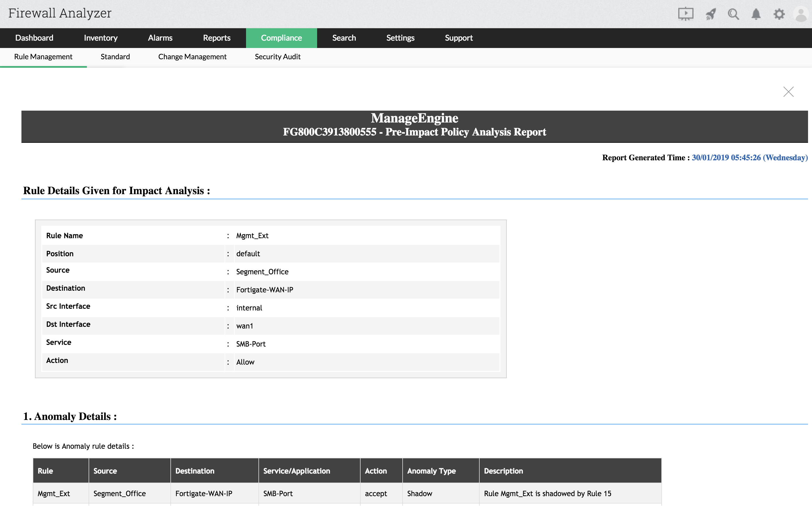Click the rocket quick-launch icon
Screen dimensions: 812x508
(710, 14)
